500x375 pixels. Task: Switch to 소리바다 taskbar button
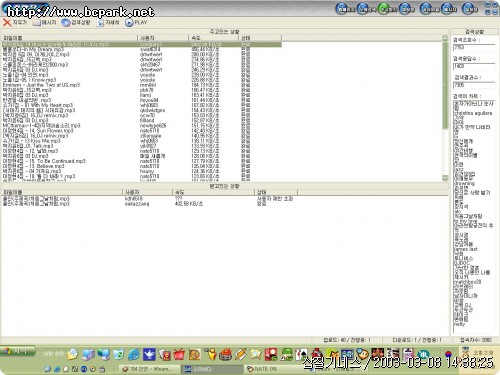pos(212,369)
